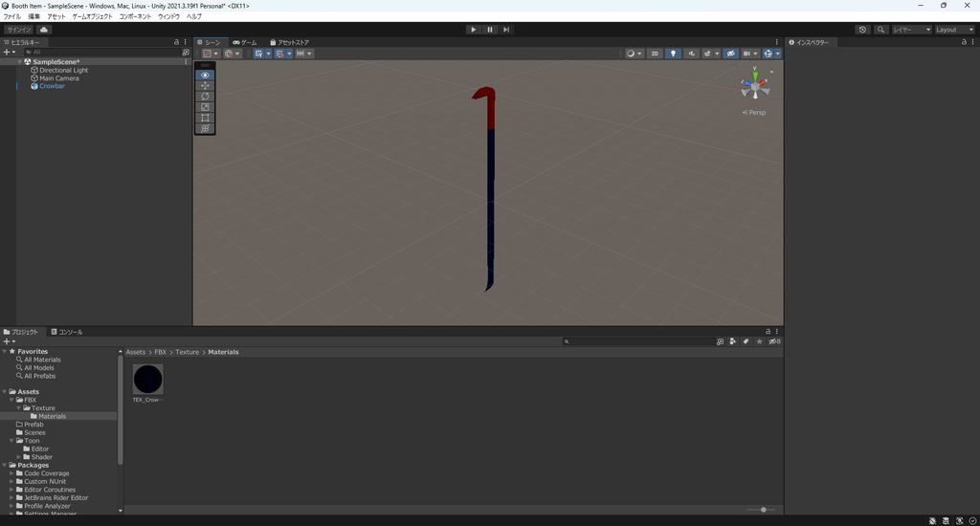The image size is (980, 526).
Task: Open the undo history icon
Action: [x=862, y=30]
